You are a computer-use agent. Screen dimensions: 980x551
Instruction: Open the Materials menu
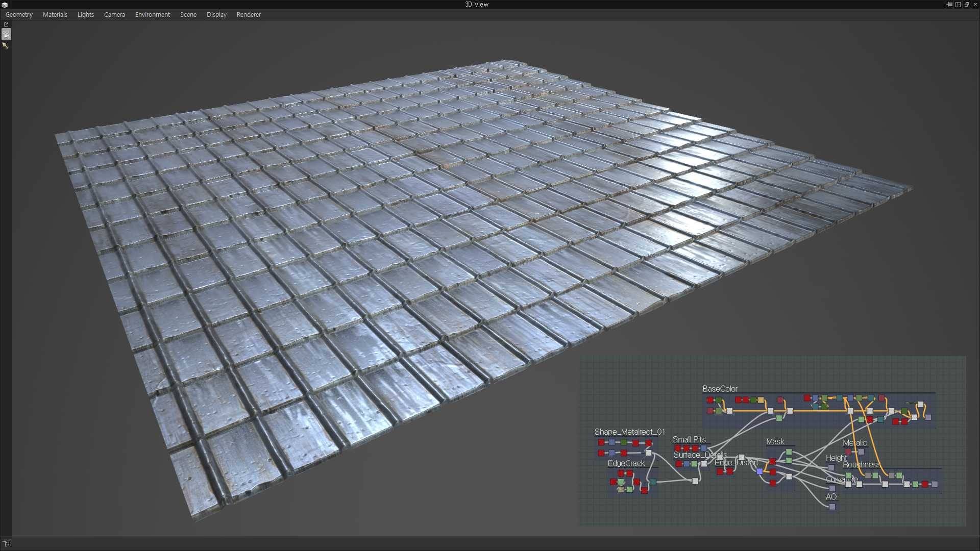click(x=55, y=15)
